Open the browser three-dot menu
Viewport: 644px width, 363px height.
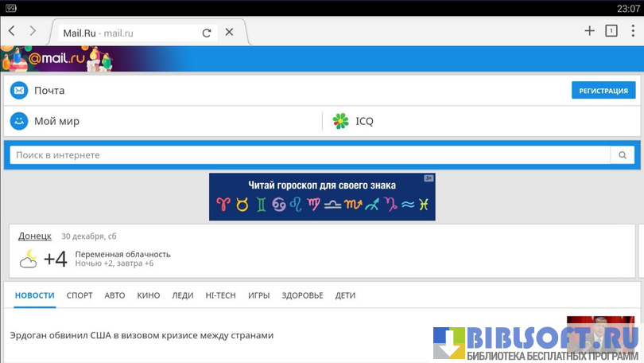pos(633,31)
